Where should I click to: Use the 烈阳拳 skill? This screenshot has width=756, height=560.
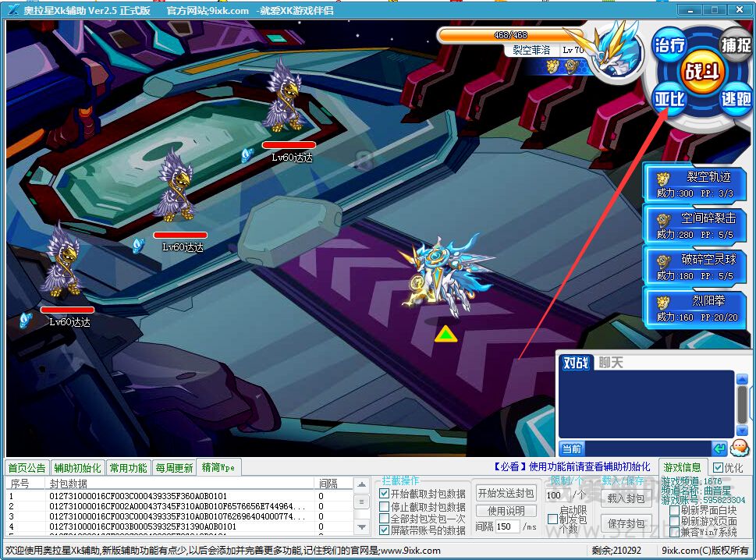pyautogui.click(x=695, y=308)
